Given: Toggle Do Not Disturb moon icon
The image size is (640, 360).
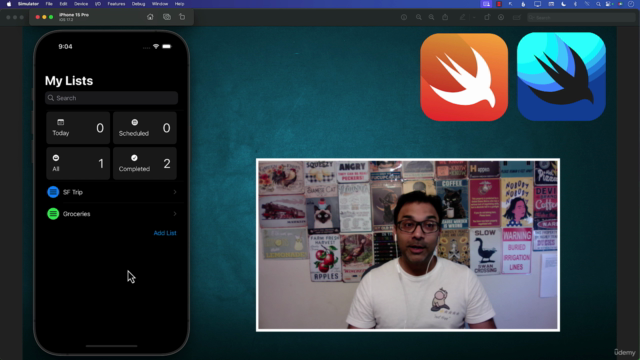Looking at the screenshot, I should 564,4.
